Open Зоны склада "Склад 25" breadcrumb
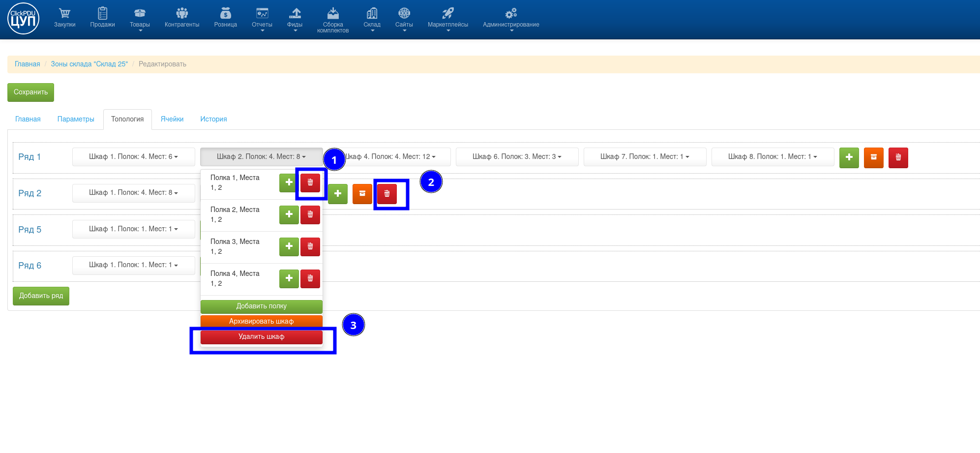The width and height of the screenshot is (980, 453). point(89,64)
